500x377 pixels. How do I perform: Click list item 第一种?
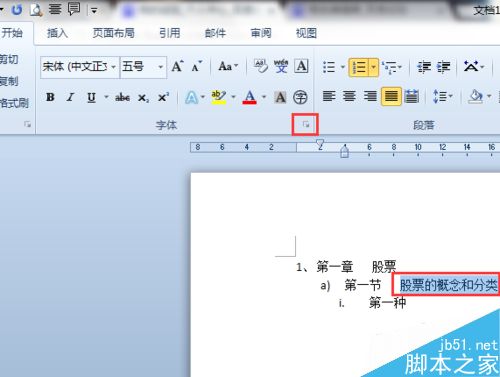click(387, 303)
